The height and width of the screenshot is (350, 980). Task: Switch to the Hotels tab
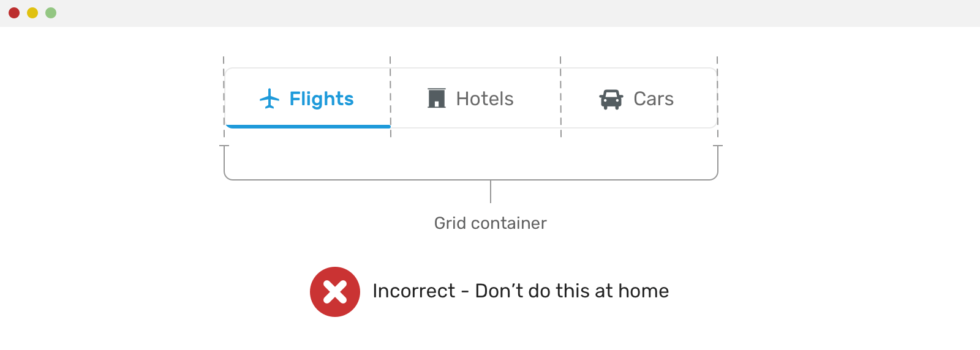point(484,99)
